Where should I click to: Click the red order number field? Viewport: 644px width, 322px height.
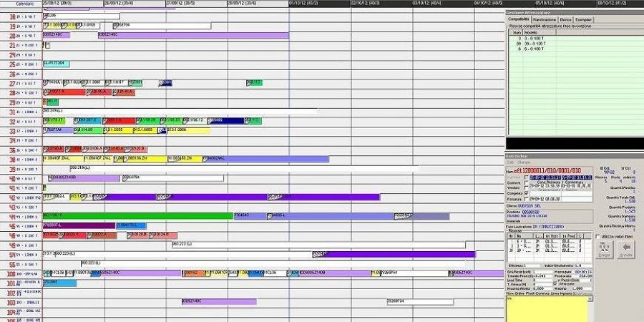tap(548, 170)
